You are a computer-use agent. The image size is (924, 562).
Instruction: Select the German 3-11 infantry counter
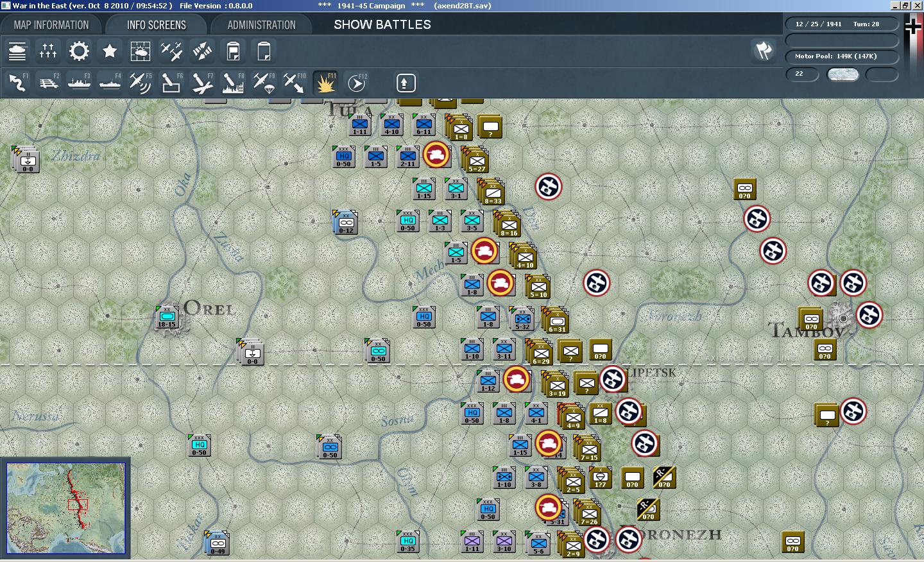[504, 350]
